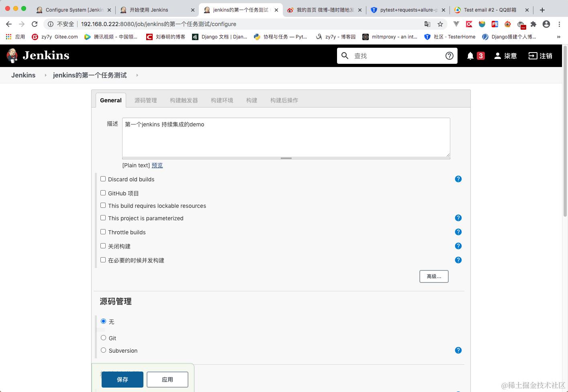568x392 pixels.
Task: Click jenkins的第一个任务测试 breadcrumb link
Action: point(90,75)
